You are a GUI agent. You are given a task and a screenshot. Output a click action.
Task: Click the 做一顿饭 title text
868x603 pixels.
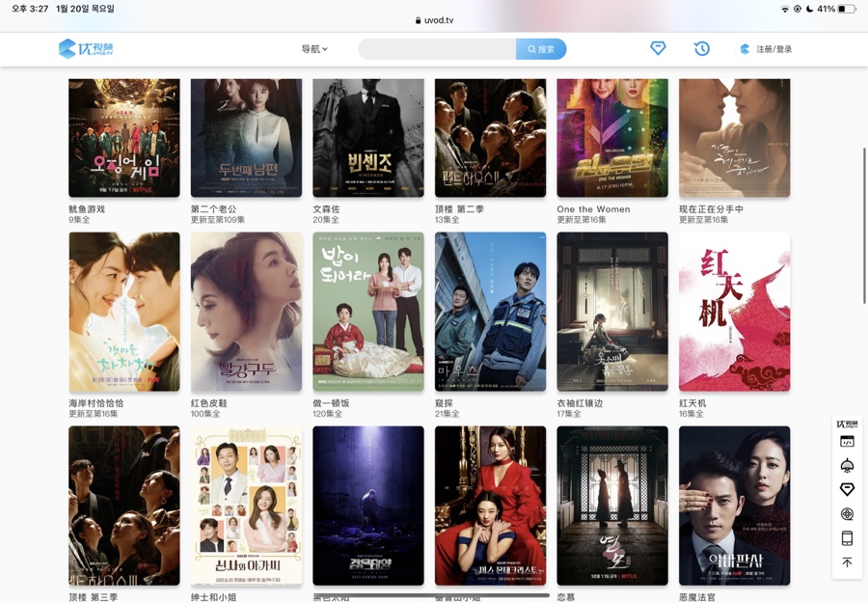[331, 403]
